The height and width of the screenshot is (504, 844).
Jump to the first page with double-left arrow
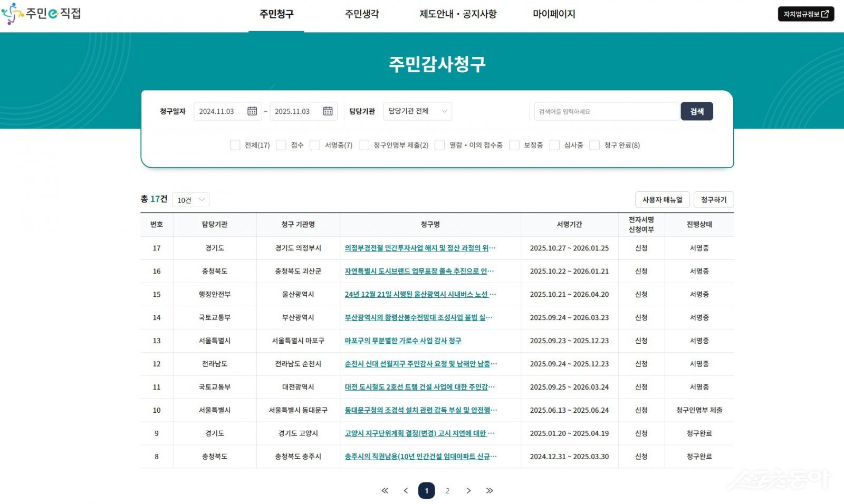coord(385,490)
